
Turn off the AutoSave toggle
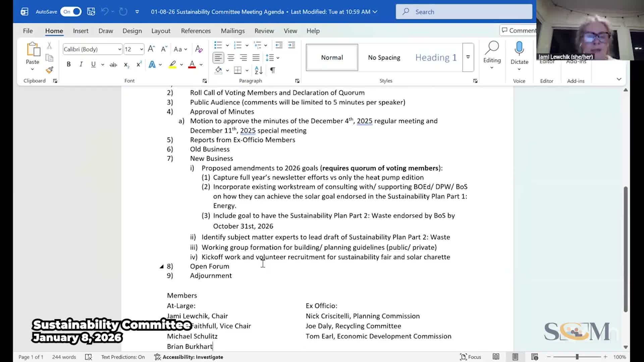tap(71, 12)
